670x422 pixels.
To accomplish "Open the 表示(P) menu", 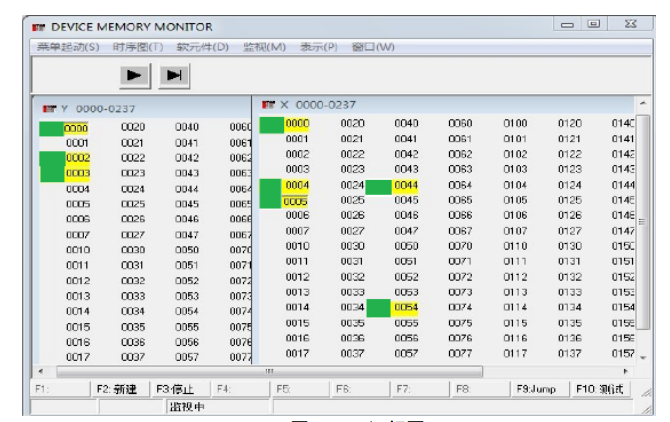I will 319,47.
